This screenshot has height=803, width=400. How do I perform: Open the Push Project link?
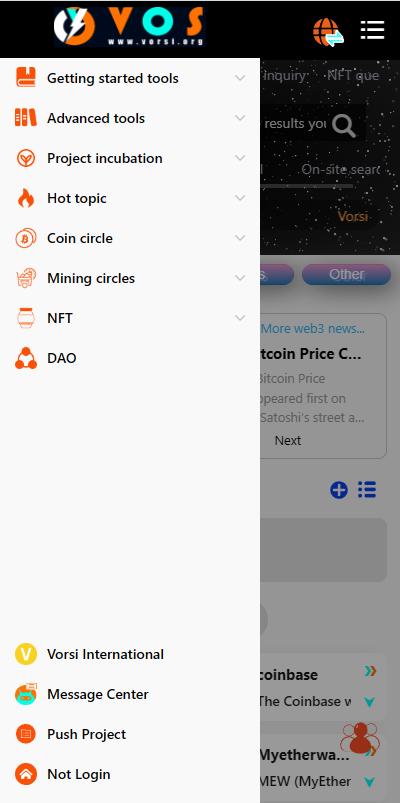(x=87, y=734)
